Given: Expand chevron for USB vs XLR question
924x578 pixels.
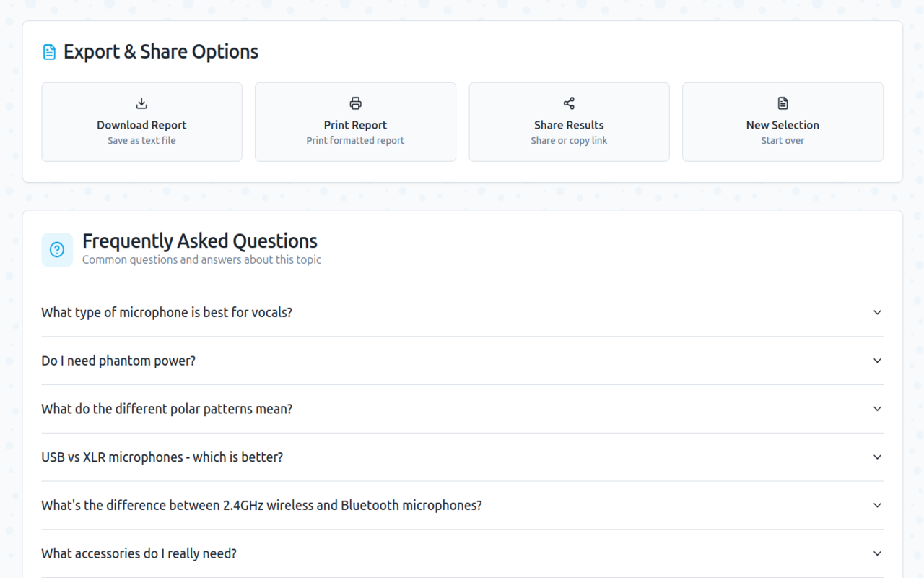Looking at the screenshot, I should (877, 457).
